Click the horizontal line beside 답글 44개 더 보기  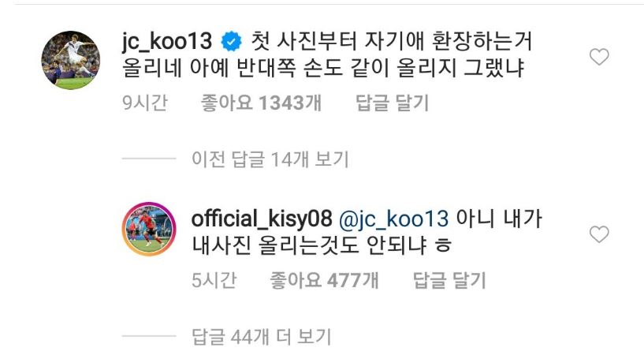click(x=149, y=336)
